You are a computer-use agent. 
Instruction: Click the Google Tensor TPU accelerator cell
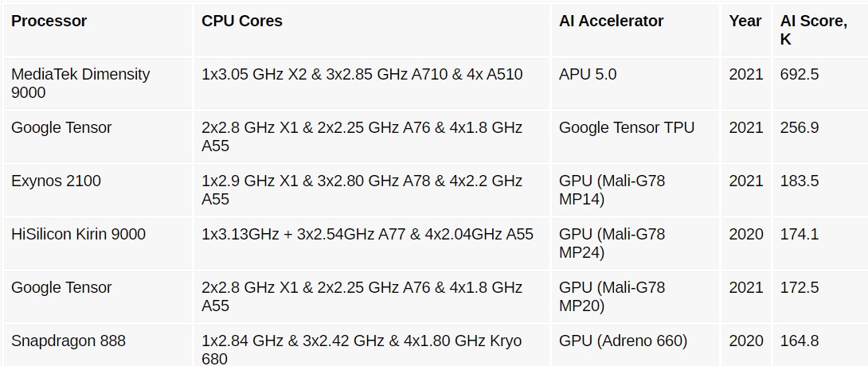627,127
